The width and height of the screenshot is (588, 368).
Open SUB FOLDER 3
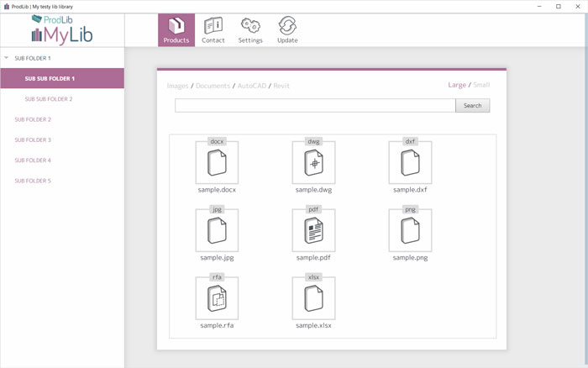coord(33,140)
